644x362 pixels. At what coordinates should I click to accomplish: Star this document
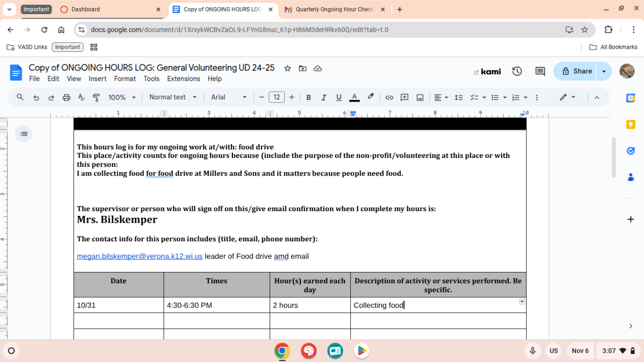click(x=287, y=68)
